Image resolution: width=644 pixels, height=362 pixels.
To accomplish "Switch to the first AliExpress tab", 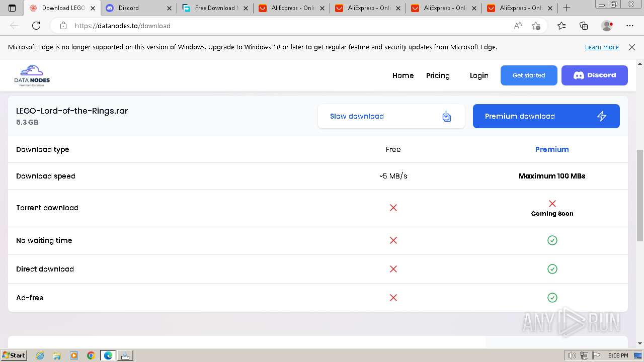I will (292, 8).
